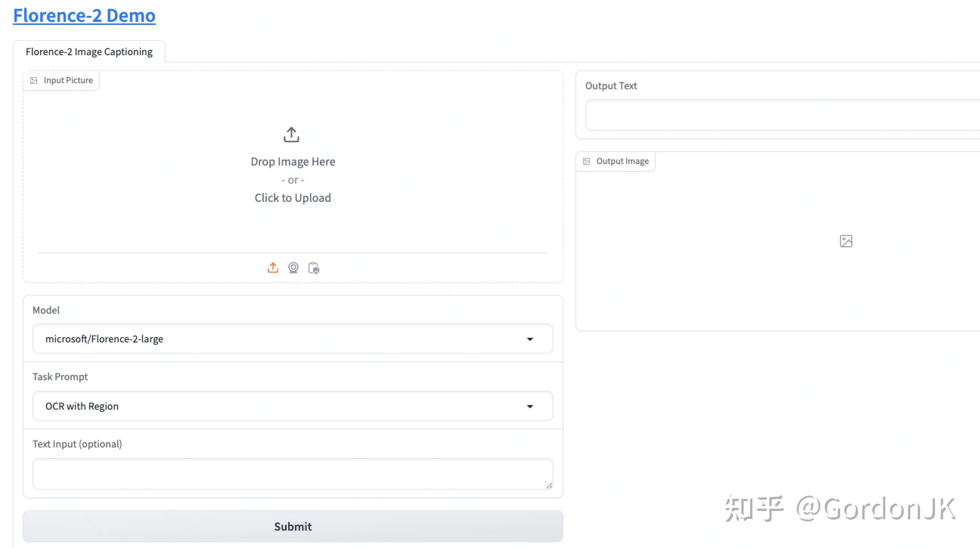Screen dimensions: 980x548
Task: Click the 'Click to Upload' text
Action: [293, 198]
